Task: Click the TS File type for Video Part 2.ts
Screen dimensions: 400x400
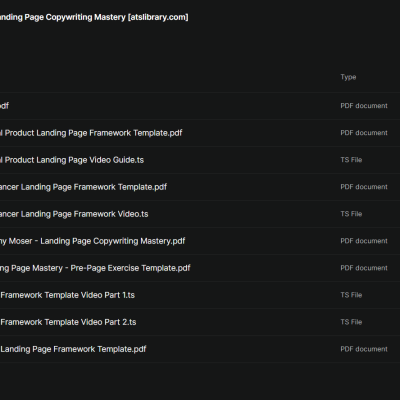Action: coord(351,322)
